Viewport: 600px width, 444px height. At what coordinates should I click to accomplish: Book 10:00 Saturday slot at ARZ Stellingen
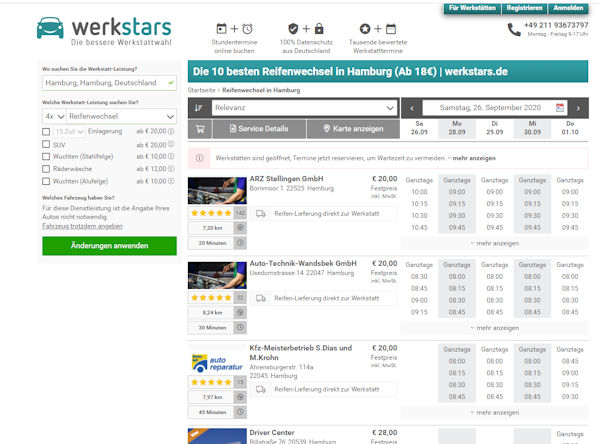point(419,192)
